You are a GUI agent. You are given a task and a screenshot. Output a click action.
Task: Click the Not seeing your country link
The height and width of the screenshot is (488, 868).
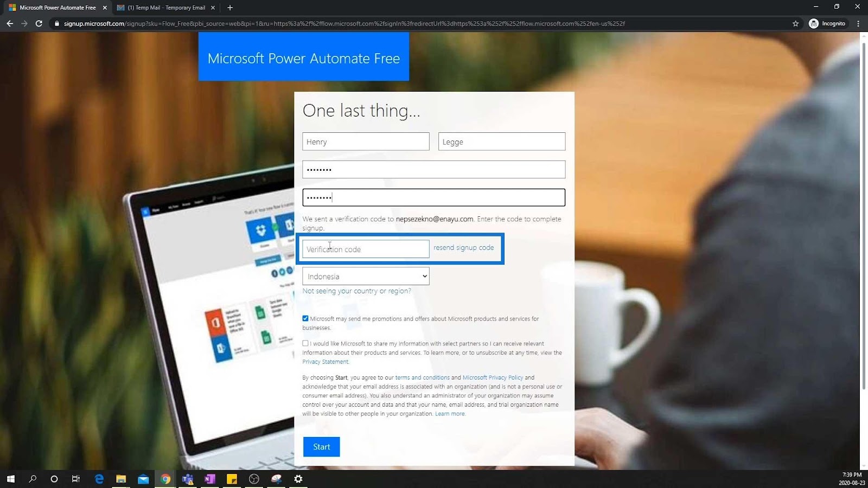click(x=357, y=291)
